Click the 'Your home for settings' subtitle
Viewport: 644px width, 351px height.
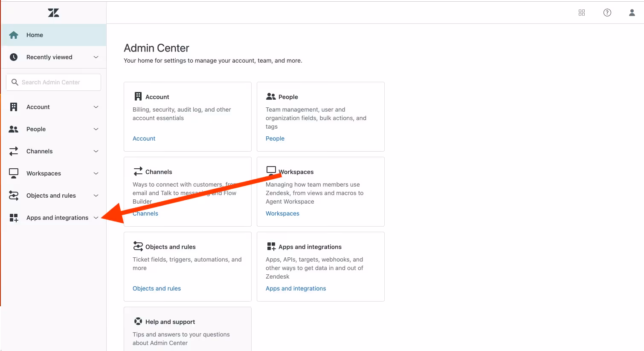pos(213,60)
